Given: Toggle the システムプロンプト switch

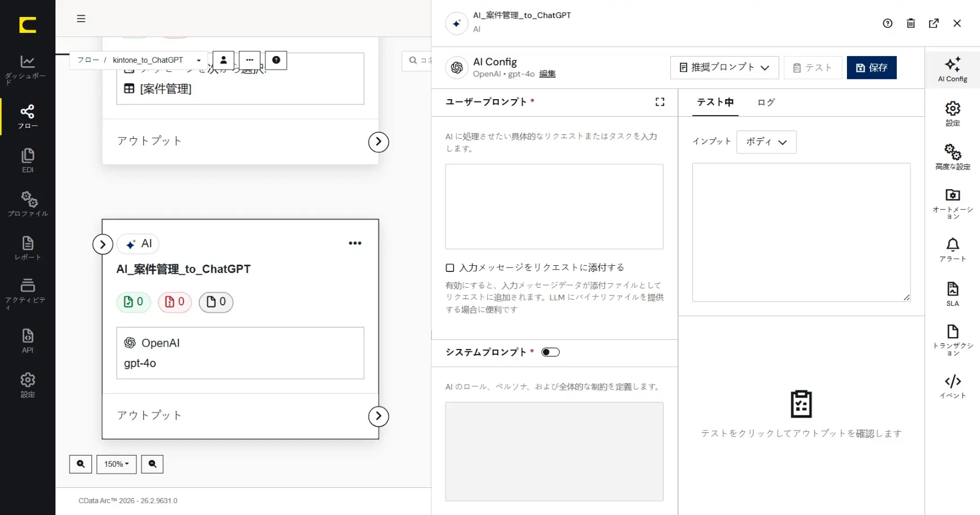Looking at the screenshot, I should (x=550, y=352).
